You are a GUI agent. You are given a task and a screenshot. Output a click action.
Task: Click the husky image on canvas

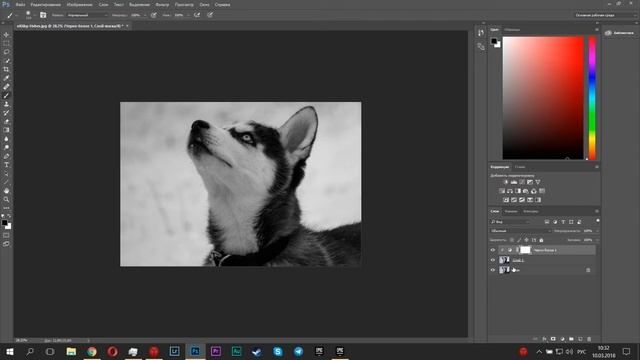240,184
